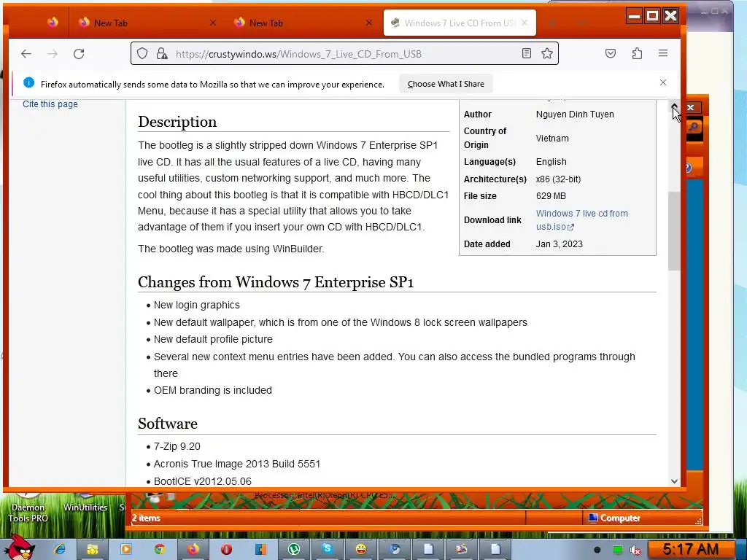This screenshot has height=560, width=747.
Task: Open the Cite this page link
Action: tap(50, 104)
